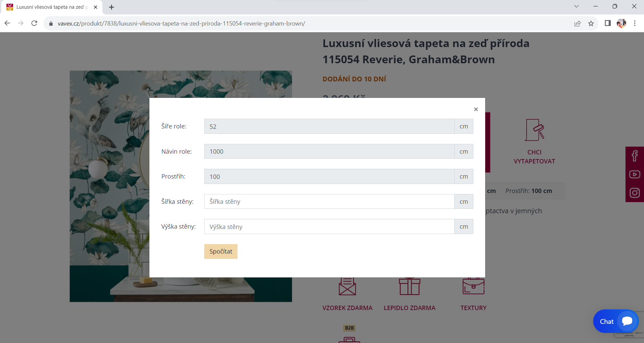
Task: Bookmark this page with star icon
Action: 591,24
